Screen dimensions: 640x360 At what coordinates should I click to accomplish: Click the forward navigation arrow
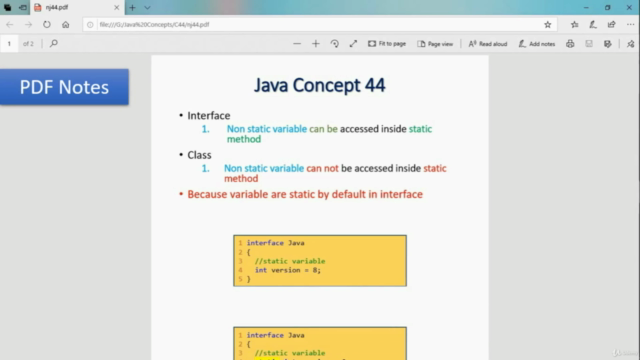[28, 24]
